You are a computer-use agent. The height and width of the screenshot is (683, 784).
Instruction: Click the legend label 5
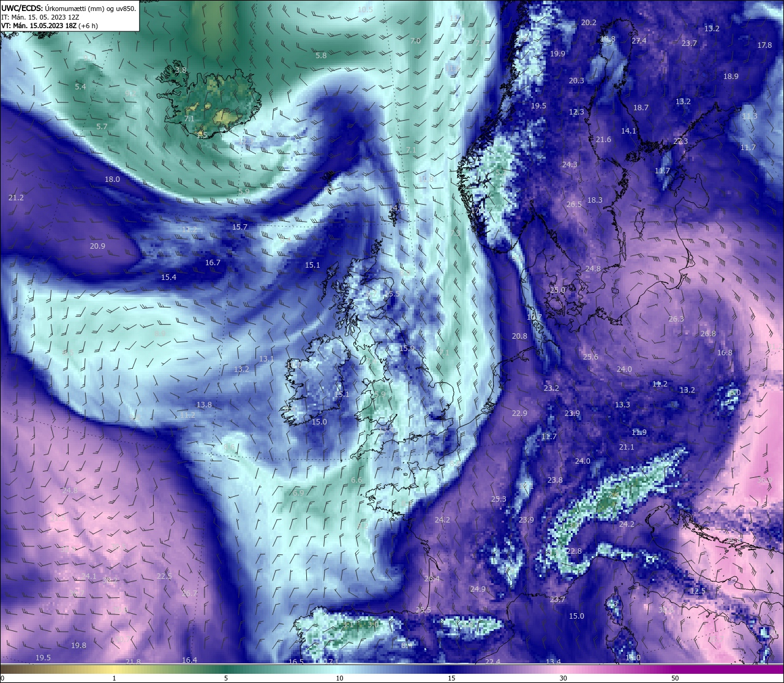pyautogui.click(x=226, y=678)
